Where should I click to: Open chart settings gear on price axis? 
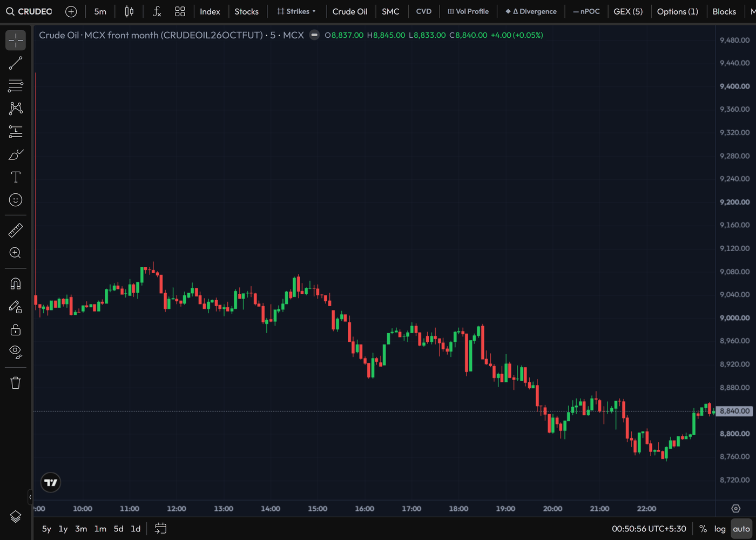pos(735,509)
